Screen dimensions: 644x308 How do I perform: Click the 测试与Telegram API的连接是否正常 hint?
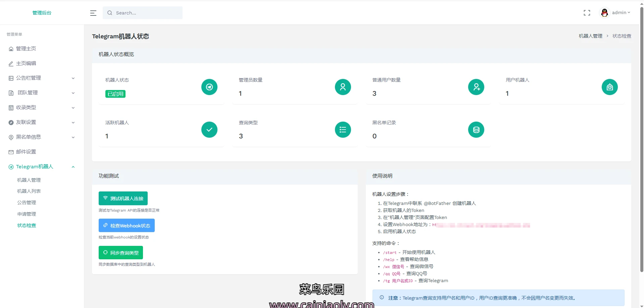(129, 210)
